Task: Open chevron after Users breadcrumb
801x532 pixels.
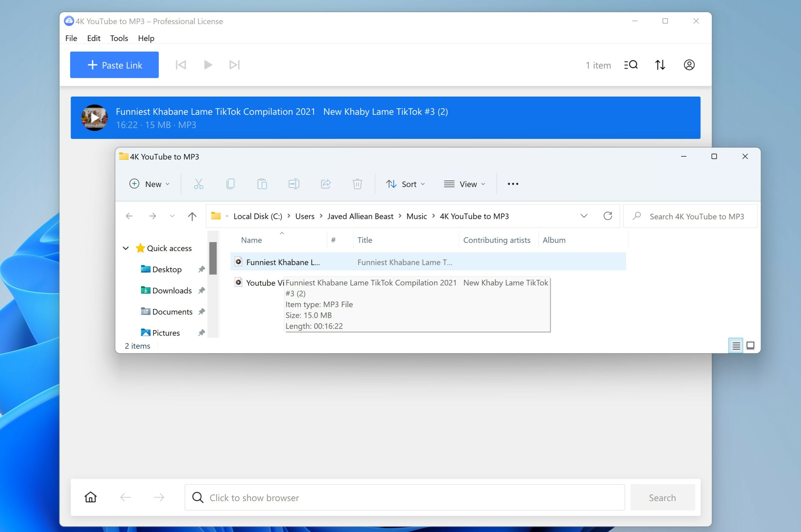Action: pos(321,216)
